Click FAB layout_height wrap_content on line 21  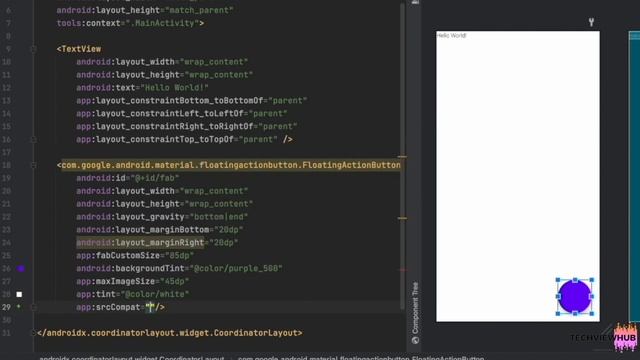click(164, 204)
